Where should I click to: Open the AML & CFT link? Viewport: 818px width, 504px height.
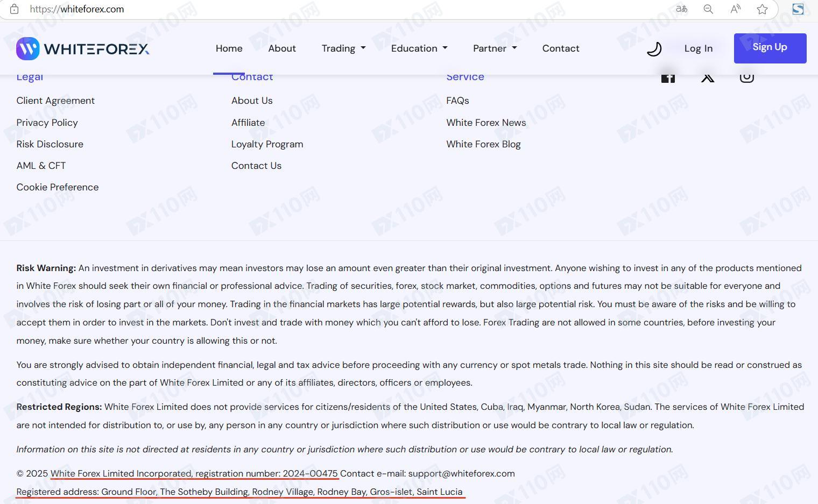[41, 166]
